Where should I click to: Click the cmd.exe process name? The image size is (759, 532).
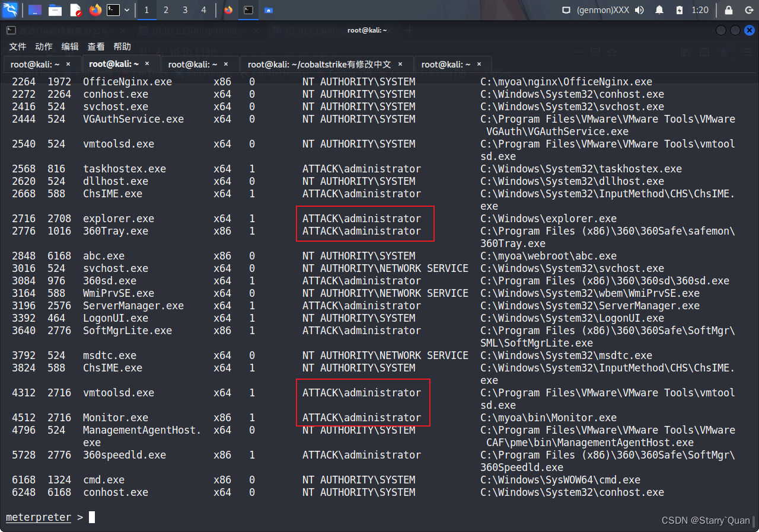[104, 480]
